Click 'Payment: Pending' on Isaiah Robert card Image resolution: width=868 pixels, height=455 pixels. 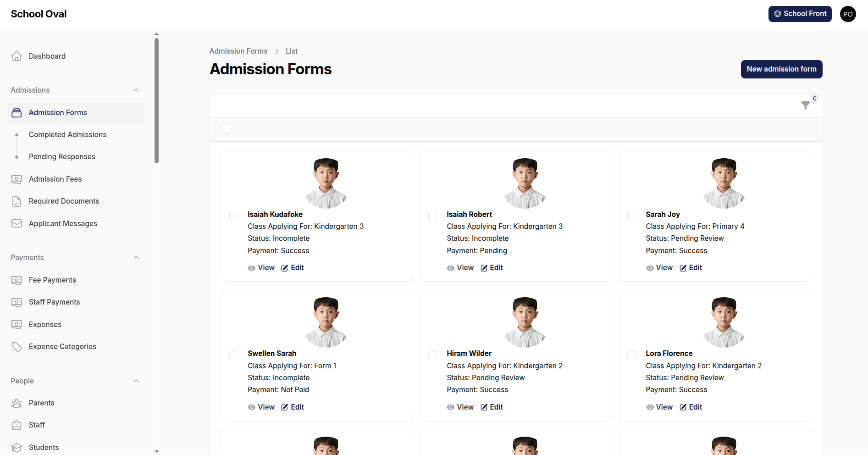tap(477, 250)
